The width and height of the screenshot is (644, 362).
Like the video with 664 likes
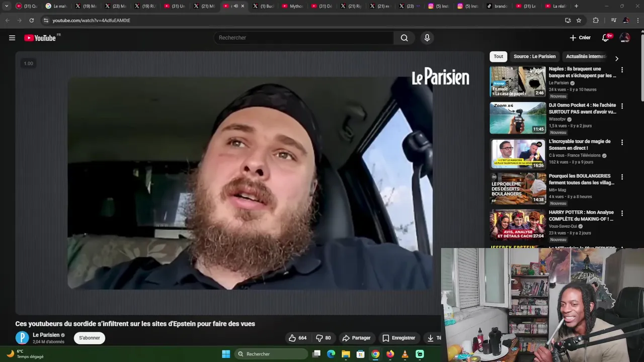[297, 338]
